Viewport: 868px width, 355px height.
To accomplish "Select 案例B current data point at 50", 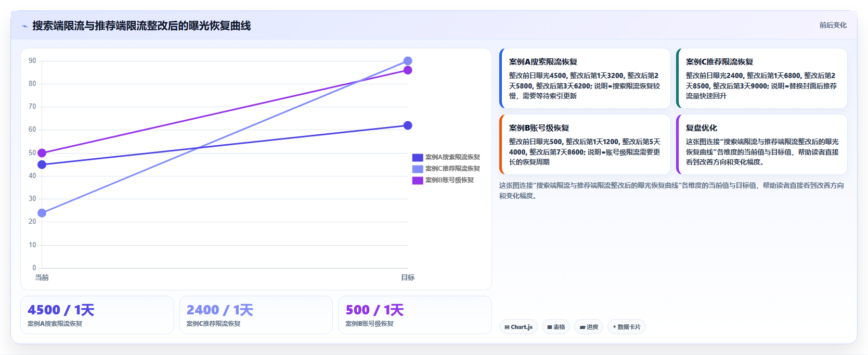I will 42,153.
